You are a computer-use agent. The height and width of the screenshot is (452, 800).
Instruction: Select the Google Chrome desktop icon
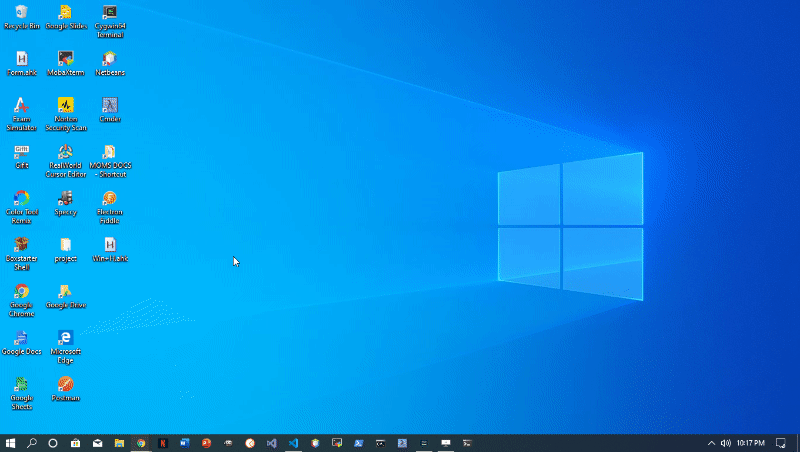(x=21, y=300)
